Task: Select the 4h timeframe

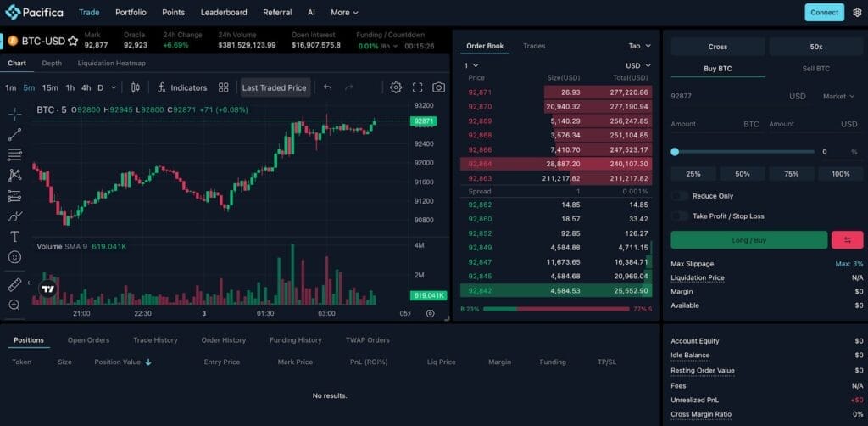Action: (86, 87)
